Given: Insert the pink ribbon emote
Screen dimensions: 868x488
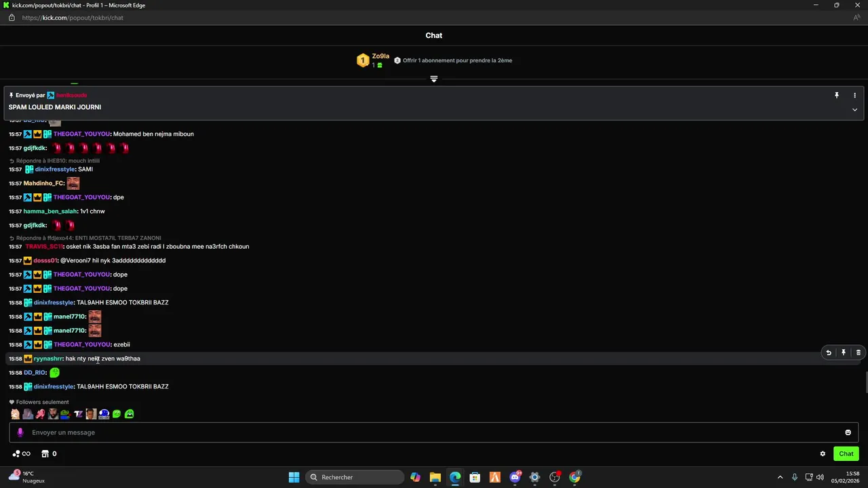Looking at the screenshot, I should 41,413.
